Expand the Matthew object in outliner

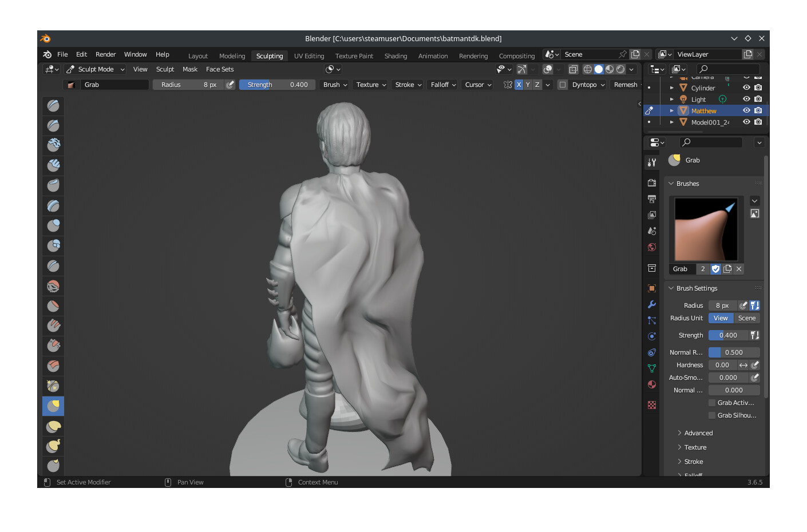pos(672,110)
